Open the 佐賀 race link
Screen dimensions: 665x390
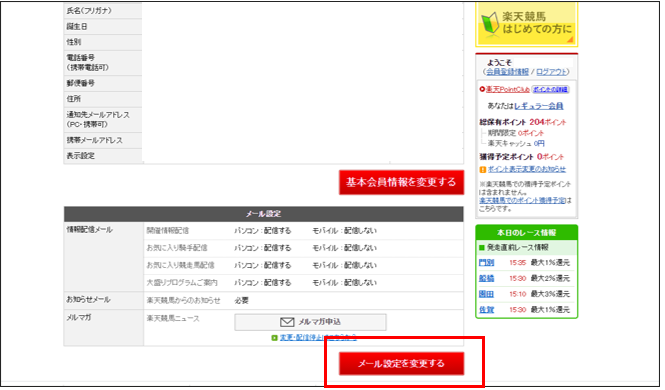pos(486,310)
